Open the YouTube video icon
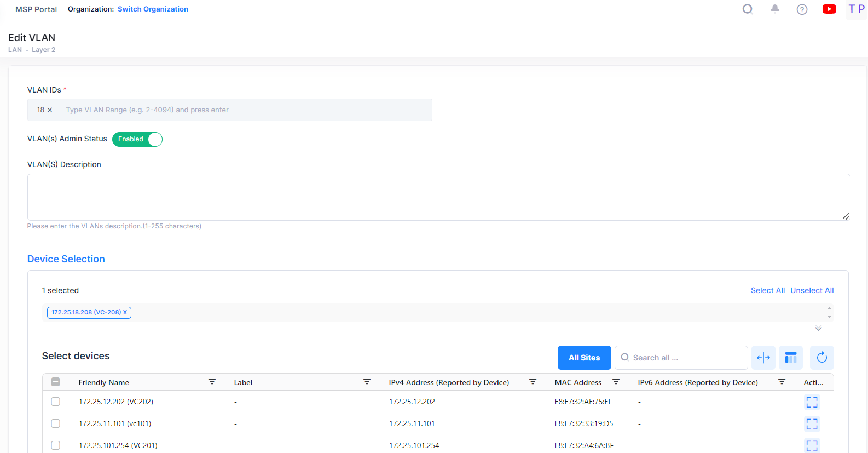This screenshot has width=868, height=453. point(829,9)
